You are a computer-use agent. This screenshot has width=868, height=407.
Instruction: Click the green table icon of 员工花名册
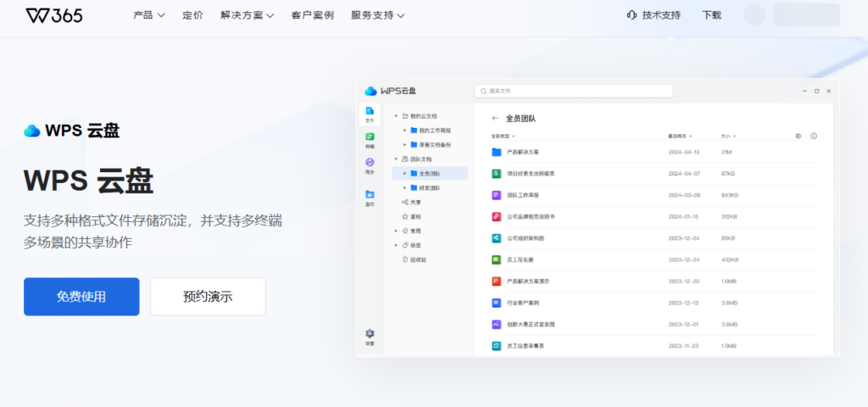[x=497, y=259]
